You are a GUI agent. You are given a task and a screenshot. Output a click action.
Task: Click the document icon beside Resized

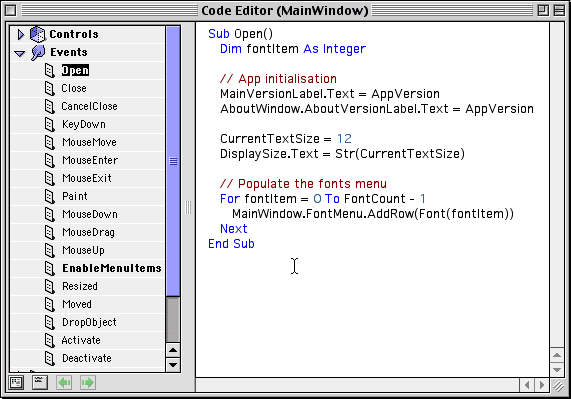pyautogui.click(x=50, y=287)
